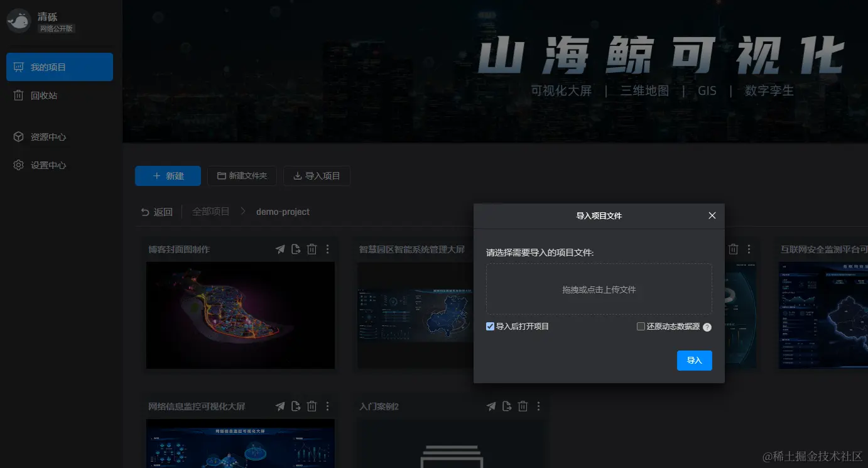Click the 拖拽或点击上传文件 upload area
The image size is (868, 468).
click(599, 289)
